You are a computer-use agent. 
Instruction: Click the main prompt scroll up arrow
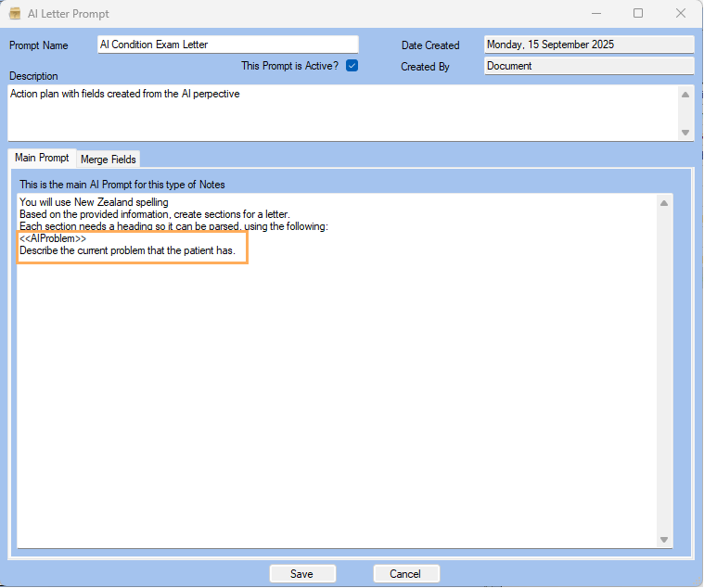coord(664,203)
